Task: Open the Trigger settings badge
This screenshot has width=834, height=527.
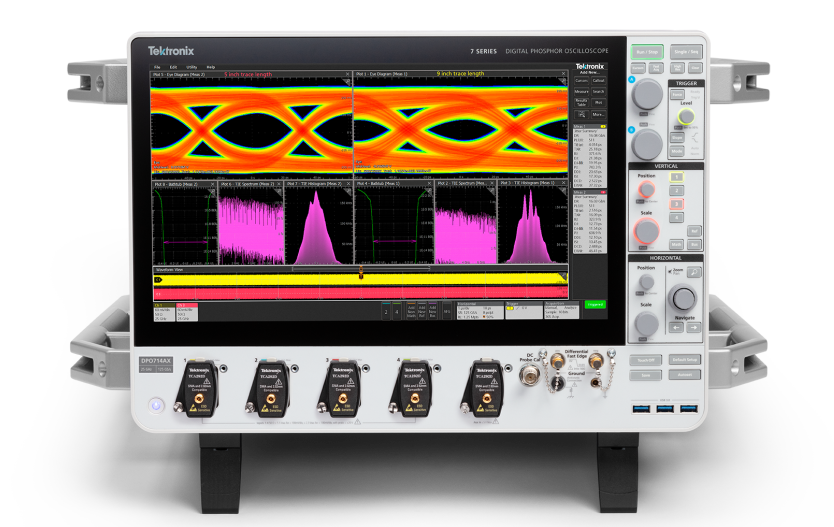Action: 523,312
